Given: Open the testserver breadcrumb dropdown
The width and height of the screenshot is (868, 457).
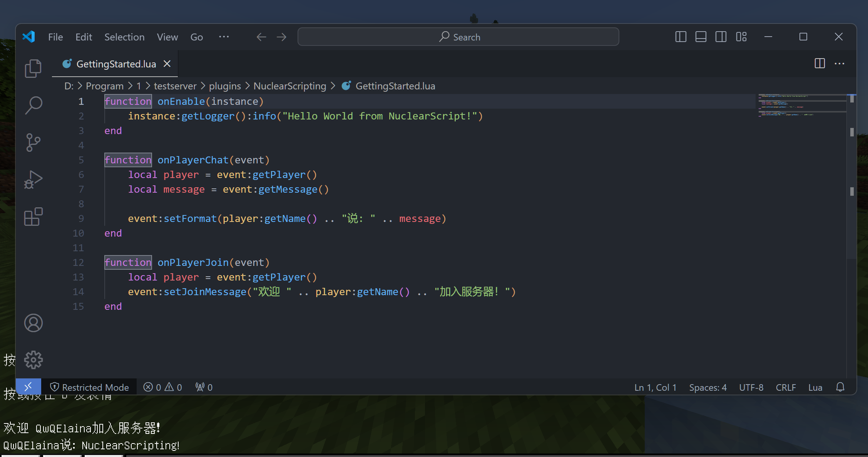Looking at the screenshot, I should [175, 86].
